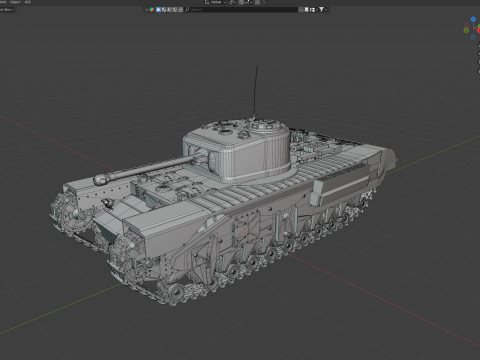Toggle the snap magnet icon
The image size is (480, 360).
(x=241, y=2)
